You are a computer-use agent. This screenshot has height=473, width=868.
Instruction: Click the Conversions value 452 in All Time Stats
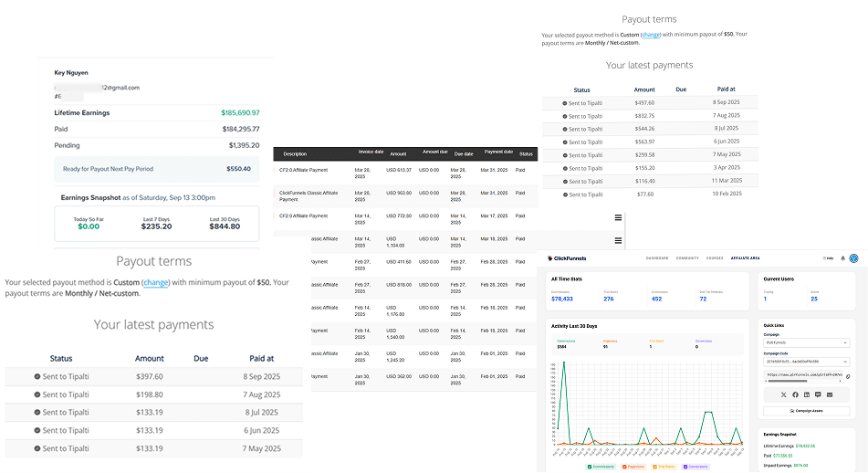coord(656,300)
